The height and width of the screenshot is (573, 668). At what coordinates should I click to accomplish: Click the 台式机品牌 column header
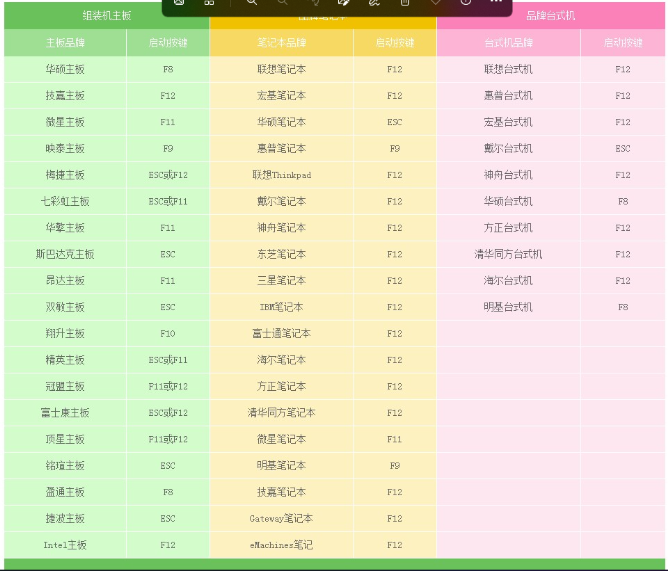pos(508,43)
